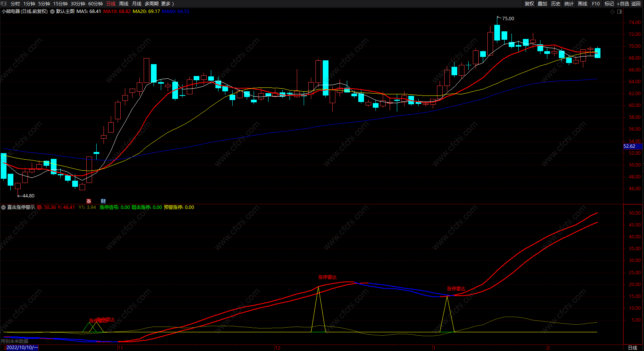Screen dimensions: 644x351
Task: Toggle the side panel icon above the price axis
Action: tap(620, 12)
